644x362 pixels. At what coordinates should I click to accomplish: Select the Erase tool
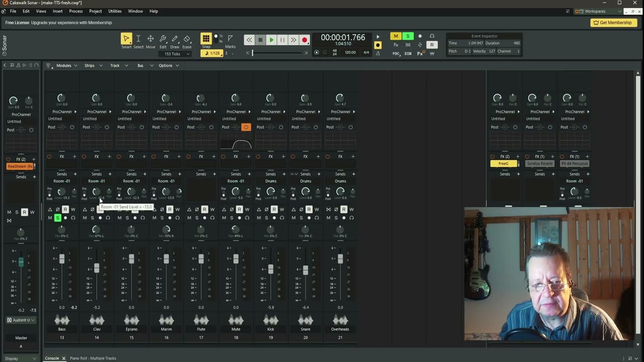click(187, 39)
